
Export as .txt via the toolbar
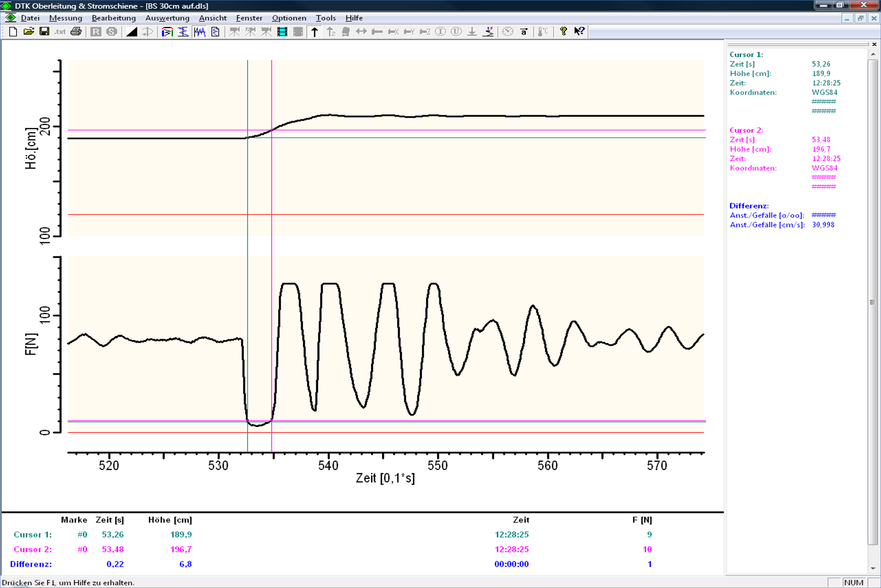pyautogui.click(x=60, y=32)
